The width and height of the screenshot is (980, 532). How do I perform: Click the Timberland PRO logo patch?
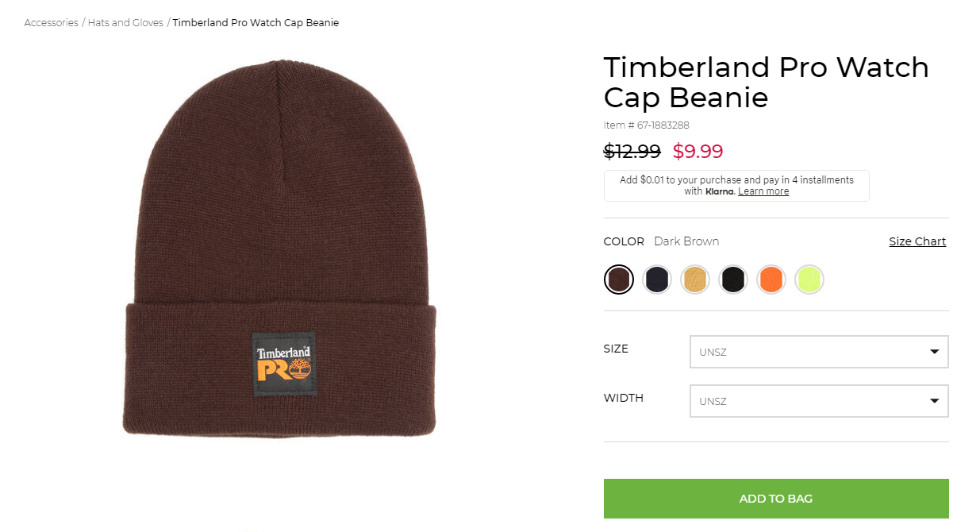[284, 364]
